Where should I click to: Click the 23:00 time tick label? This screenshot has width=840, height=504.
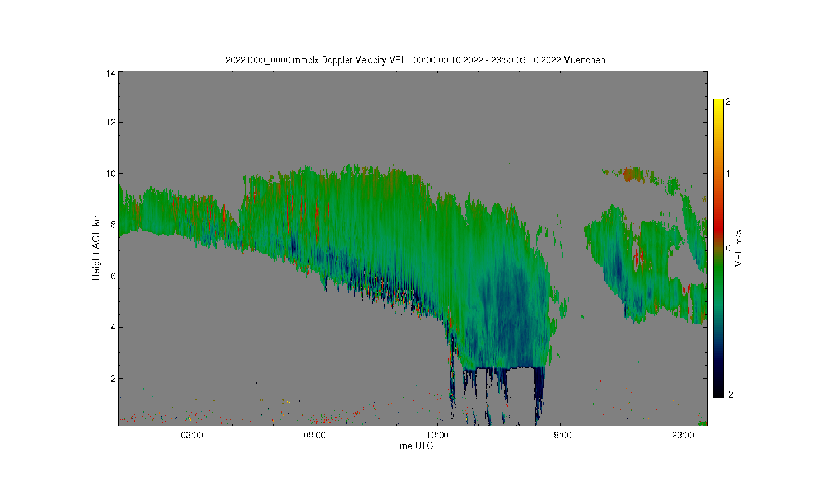point(683,436)
